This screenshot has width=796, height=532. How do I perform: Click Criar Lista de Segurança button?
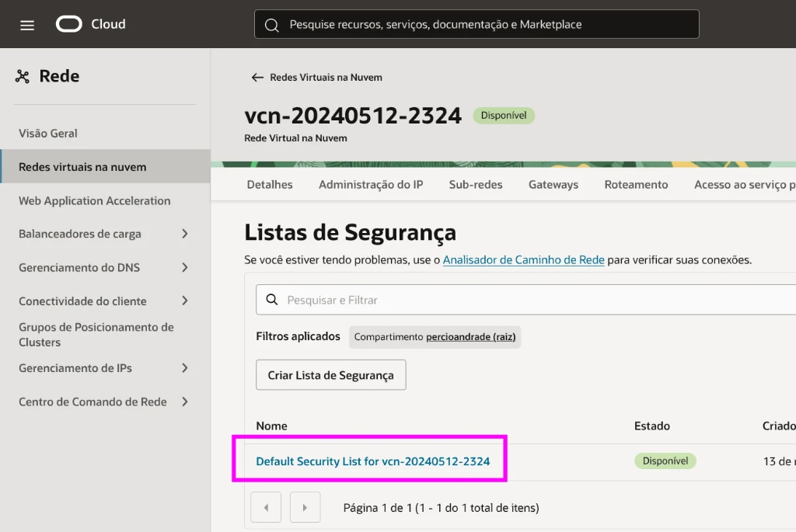[x=331, y=375]
